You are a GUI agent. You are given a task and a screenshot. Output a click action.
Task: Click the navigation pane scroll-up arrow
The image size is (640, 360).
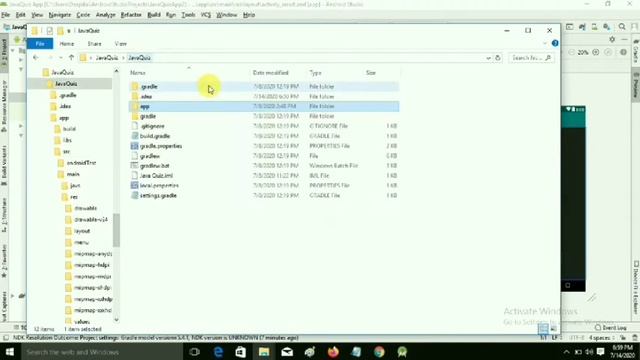116,71
